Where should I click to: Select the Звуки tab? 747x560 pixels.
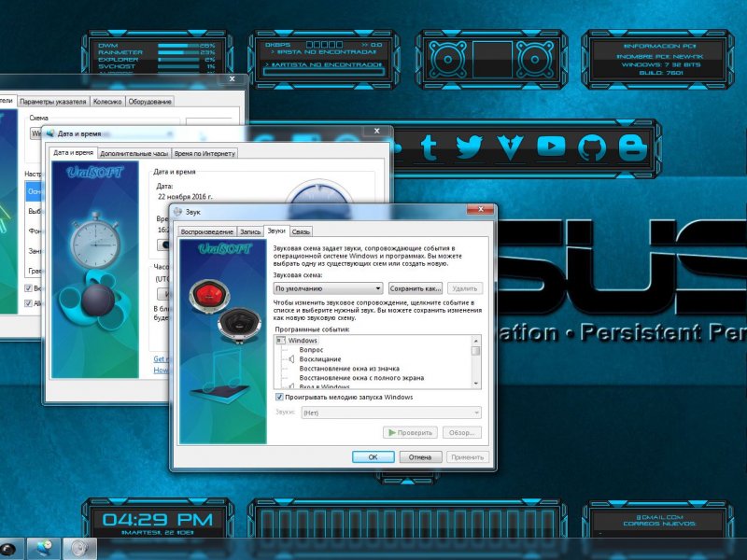[276, 231]
